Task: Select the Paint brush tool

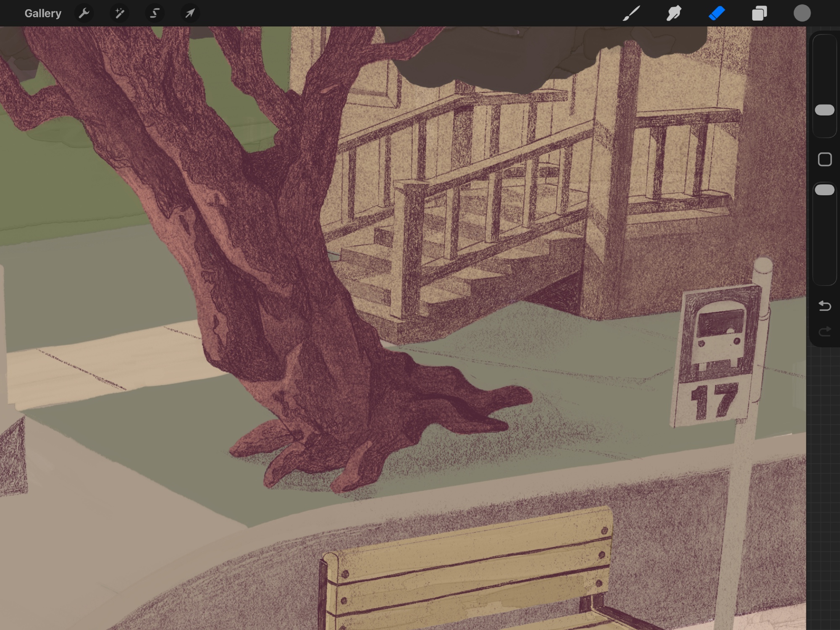Action: [631, 13]
